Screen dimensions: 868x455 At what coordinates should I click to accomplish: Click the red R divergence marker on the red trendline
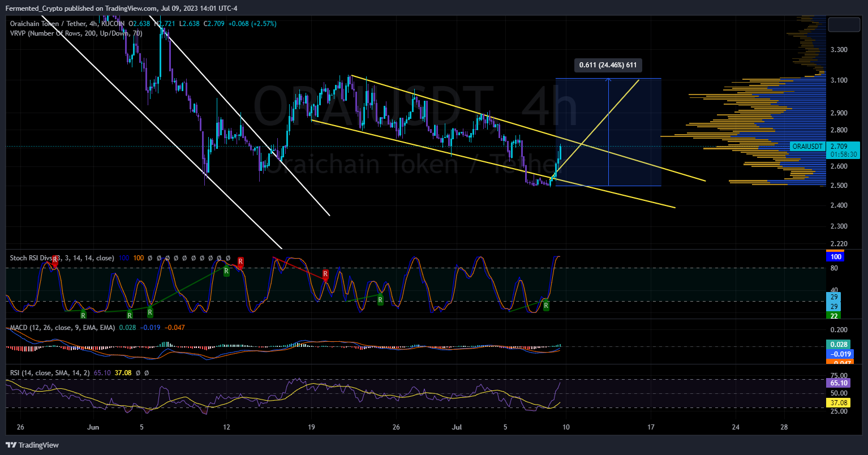[325, 274]
